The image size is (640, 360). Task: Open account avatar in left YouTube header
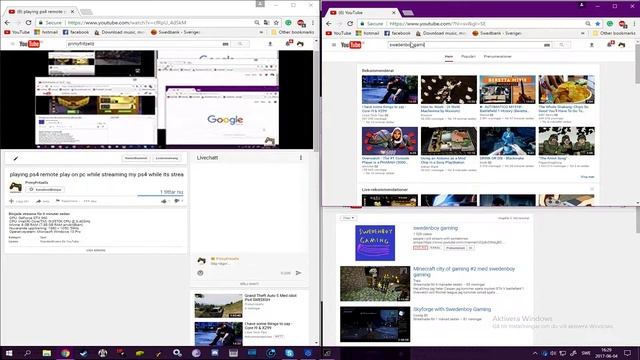300,44
